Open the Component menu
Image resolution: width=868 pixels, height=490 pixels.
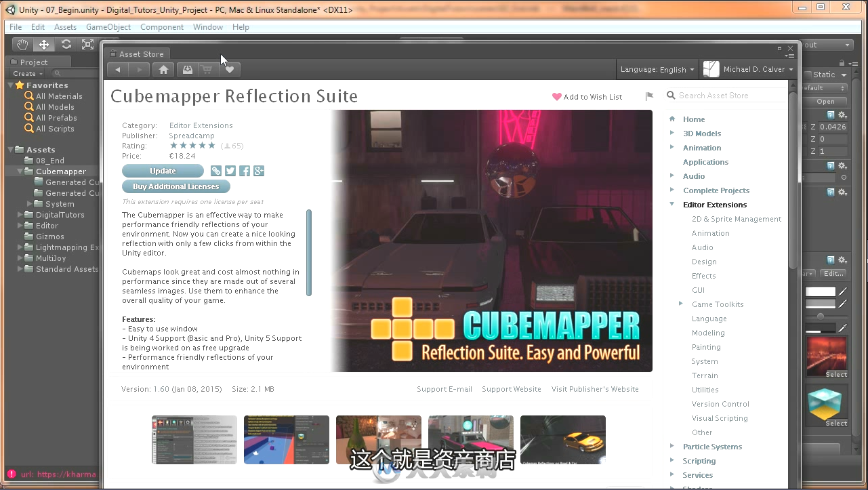(162, 27)
